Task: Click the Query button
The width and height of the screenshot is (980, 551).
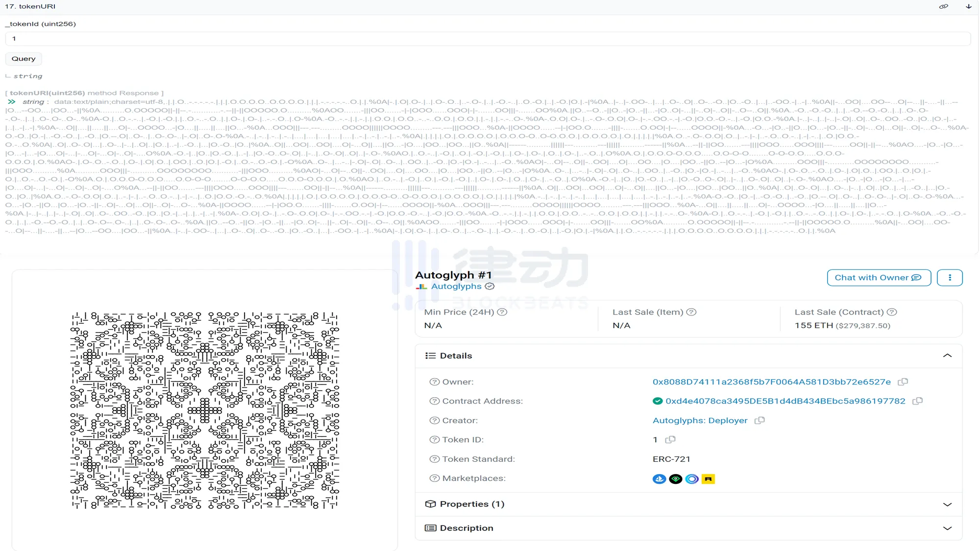Action: click(x=24, y=58)
